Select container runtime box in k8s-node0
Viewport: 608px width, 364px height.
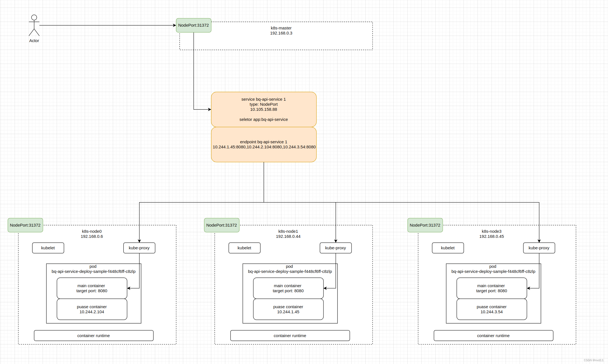pos(94,336)
